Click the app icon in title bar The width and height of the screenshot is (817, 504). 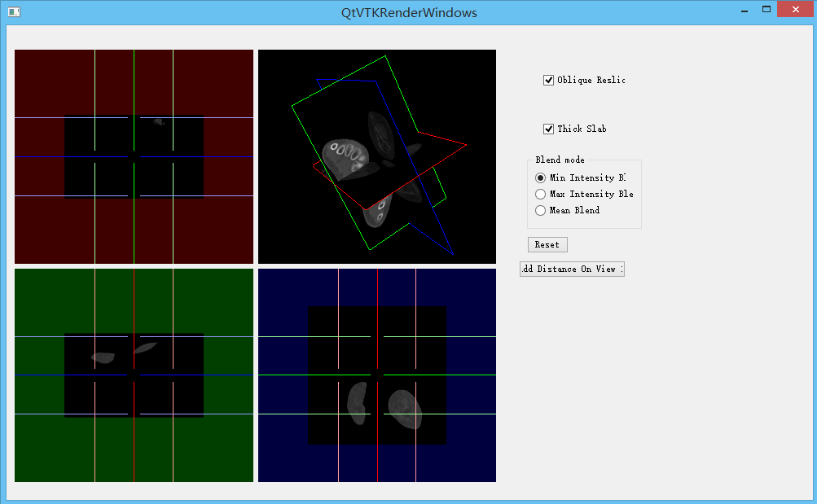[14, 11]
